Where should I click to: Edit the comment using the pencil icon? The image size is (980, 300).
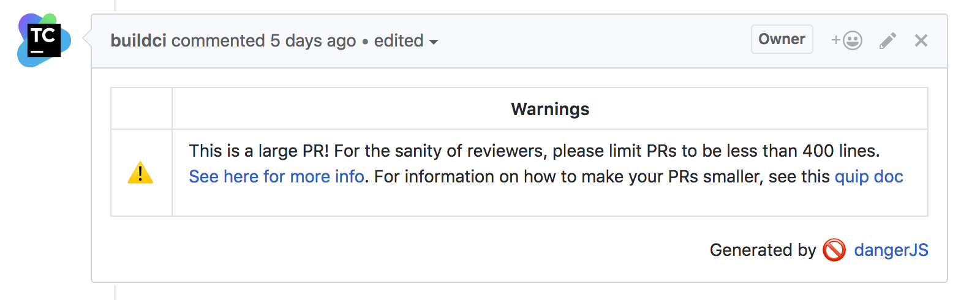point(888,40)
